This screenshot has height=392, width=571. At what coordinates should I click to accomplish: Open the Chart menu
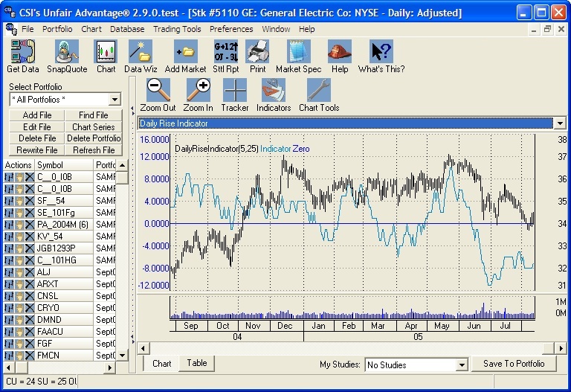[x=91, y=29]
